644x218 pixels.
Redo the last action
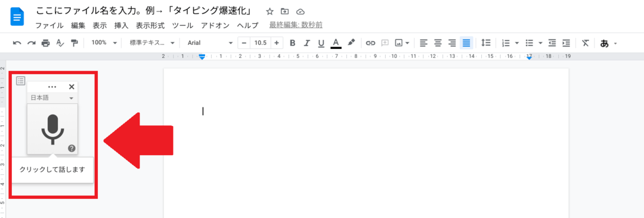click(31, 43)
